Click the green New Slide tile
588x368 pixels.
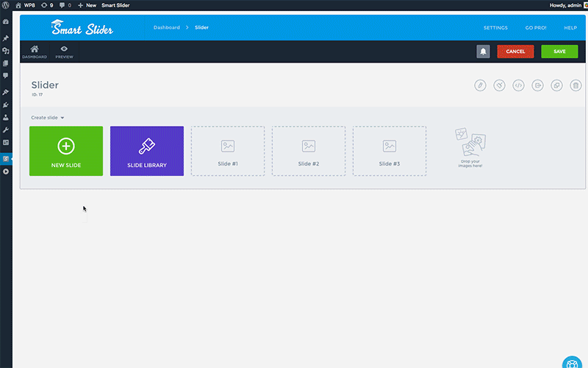coord(66,151)
